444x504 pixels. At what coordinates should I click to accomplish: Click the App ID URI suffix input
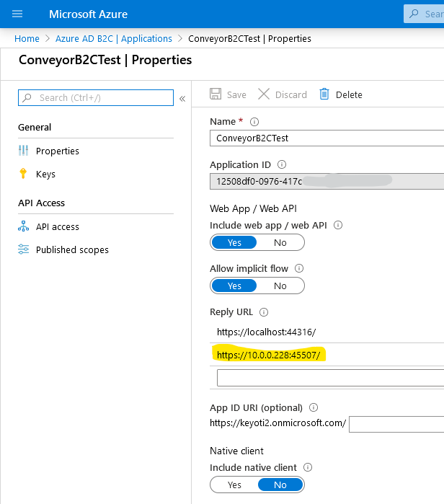pyautogui.click(x=396, y=424)
